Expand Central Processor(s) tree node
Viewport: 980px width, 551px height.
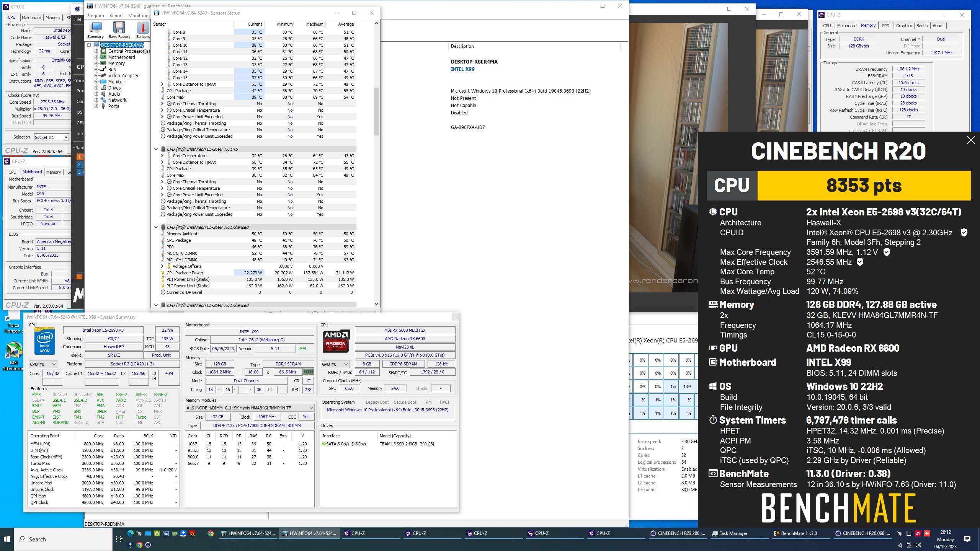(x=96, y=51)
